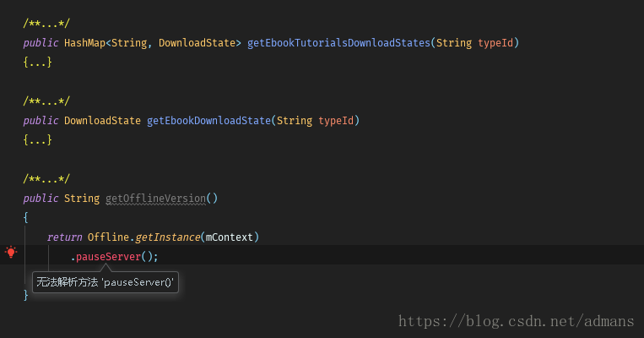Click public keyword before HashMap

(41, 43)
